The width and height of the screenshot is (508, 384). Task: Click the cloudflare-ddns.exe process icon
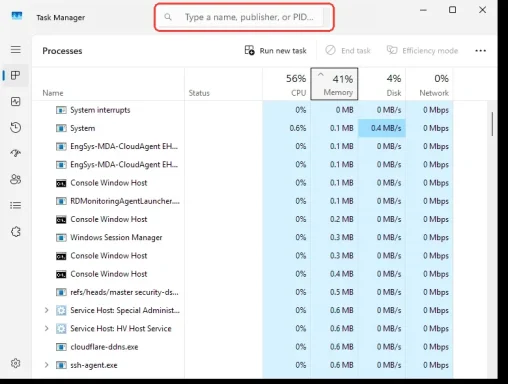pyautogui.click(x=61, y=347)
